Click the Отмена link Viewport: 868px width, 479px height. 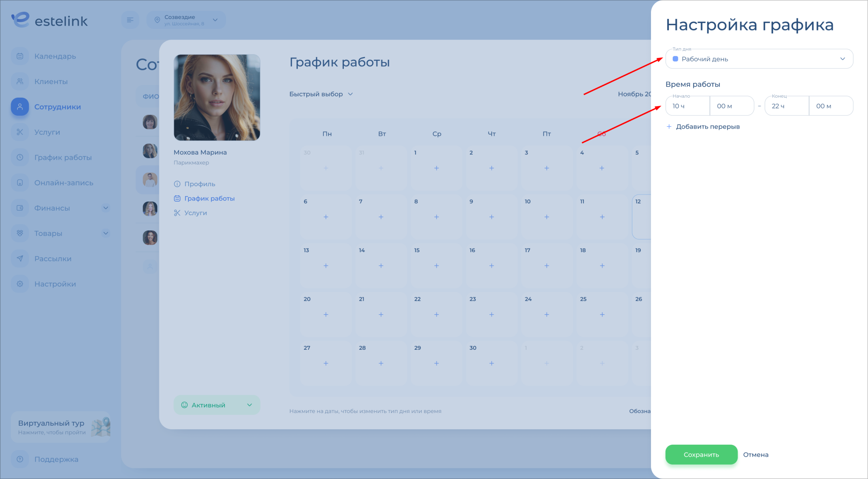coord(756,454)
